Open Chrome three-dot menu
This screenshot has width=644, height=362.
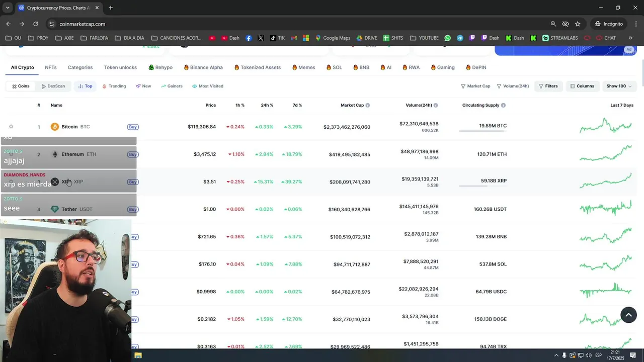click(636, 24)
